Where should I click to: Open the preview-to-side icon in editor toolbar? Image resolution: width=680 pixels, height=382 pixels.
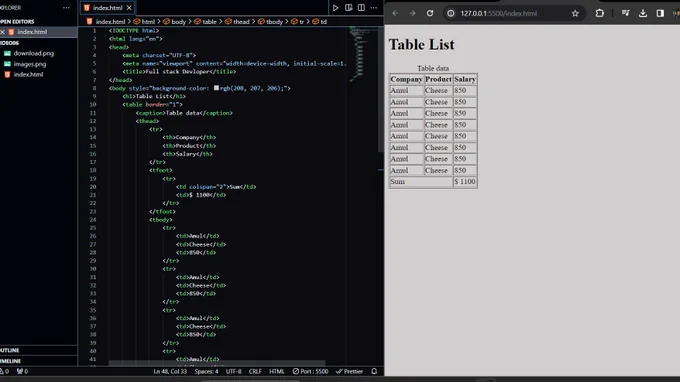coord(349,8)
